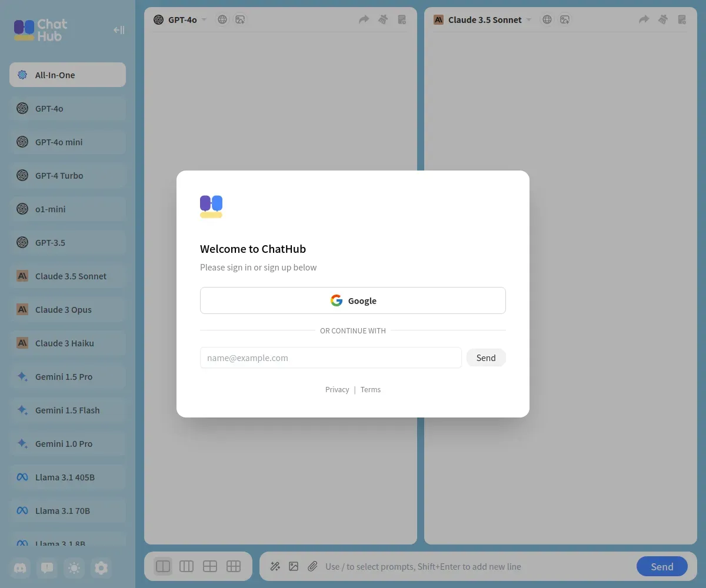Open the settings gear icon
Image resolution: width=706 pixels, height=588 pixels.
point(101,568)
